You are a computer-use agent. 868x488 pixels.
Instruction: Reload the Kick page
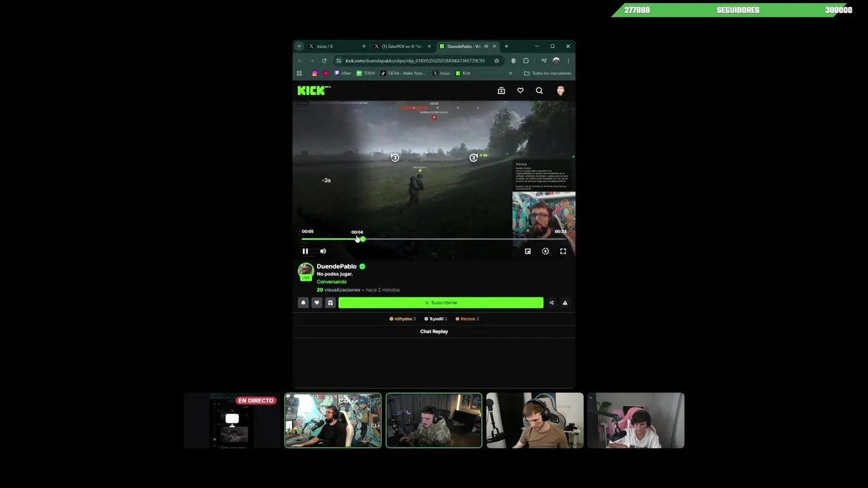[324, 60]
